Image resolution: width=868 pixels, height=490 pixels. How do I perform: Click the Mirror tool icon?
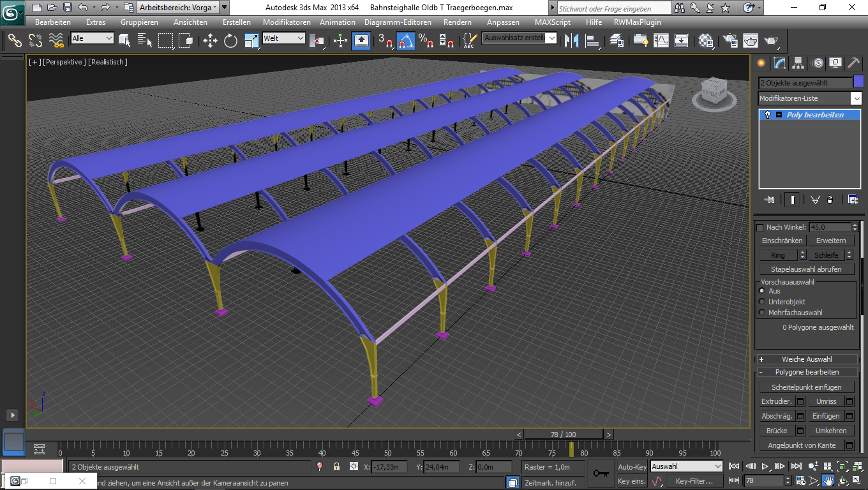click(x=572, y=41)
